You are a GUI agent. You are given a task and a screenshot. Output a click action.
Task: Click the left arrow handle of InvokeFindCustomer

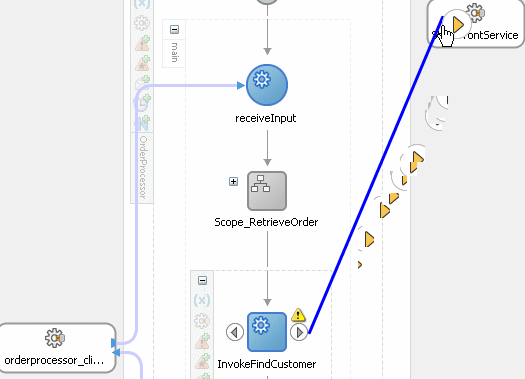[235, 332]
